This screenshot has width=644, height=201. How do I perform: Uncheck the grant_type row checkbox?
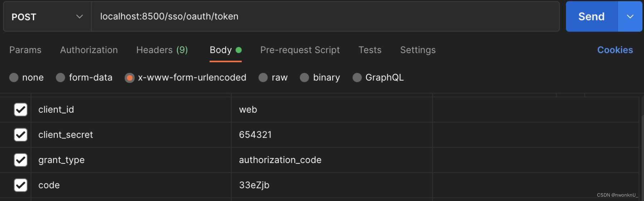click(21, 160)
